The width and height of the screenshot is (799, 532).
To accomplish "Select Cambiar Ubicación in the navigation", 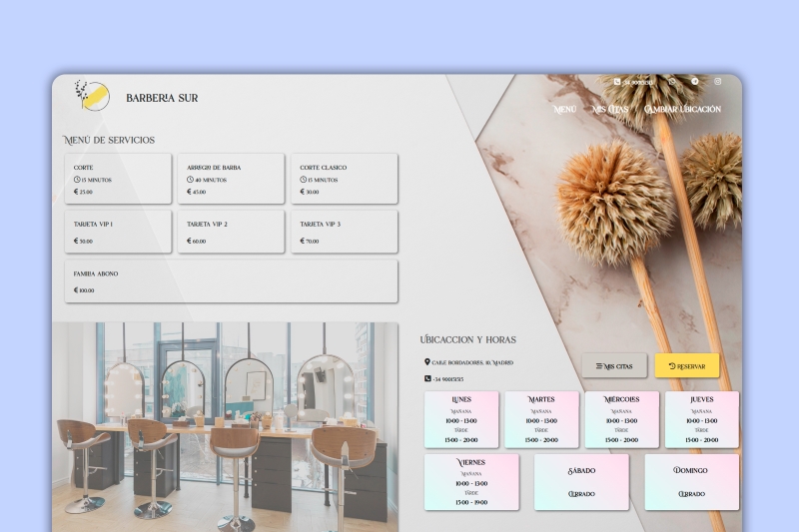I will click(682, 109).
